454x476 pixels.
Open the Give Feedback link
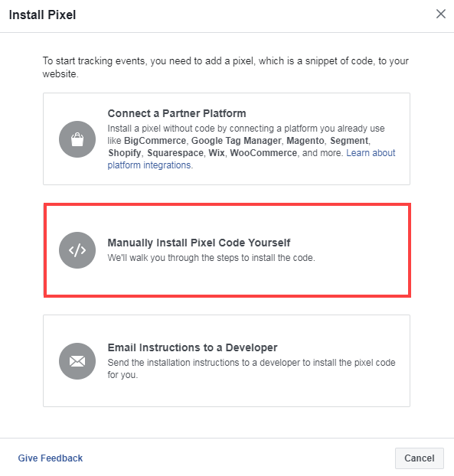coord(50,458)
